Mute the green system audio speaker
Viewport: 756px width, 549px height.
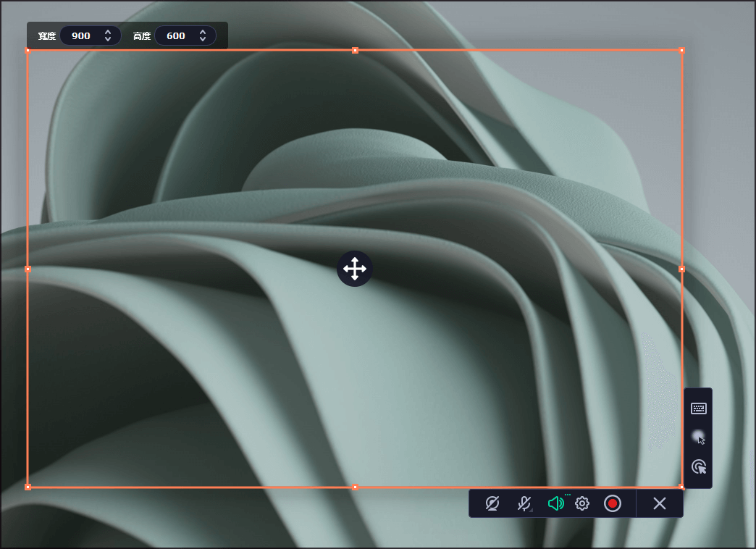[x=555, y=503]
